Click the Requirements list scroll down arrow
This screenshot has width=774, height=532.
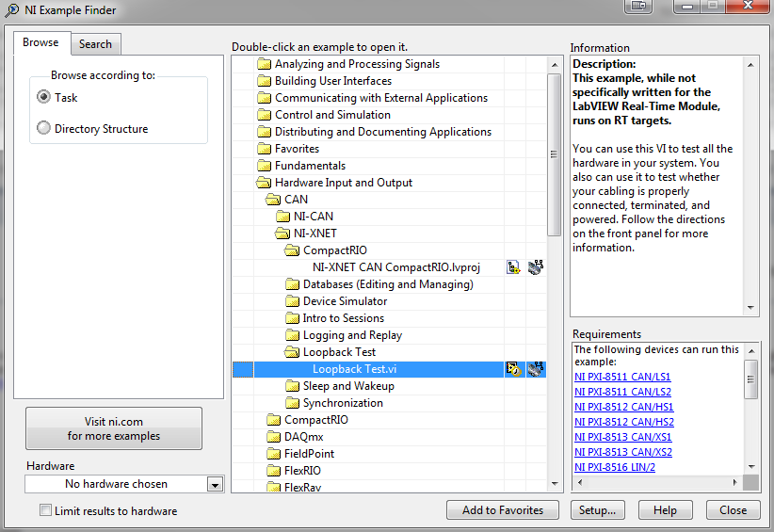coord(750,466)
